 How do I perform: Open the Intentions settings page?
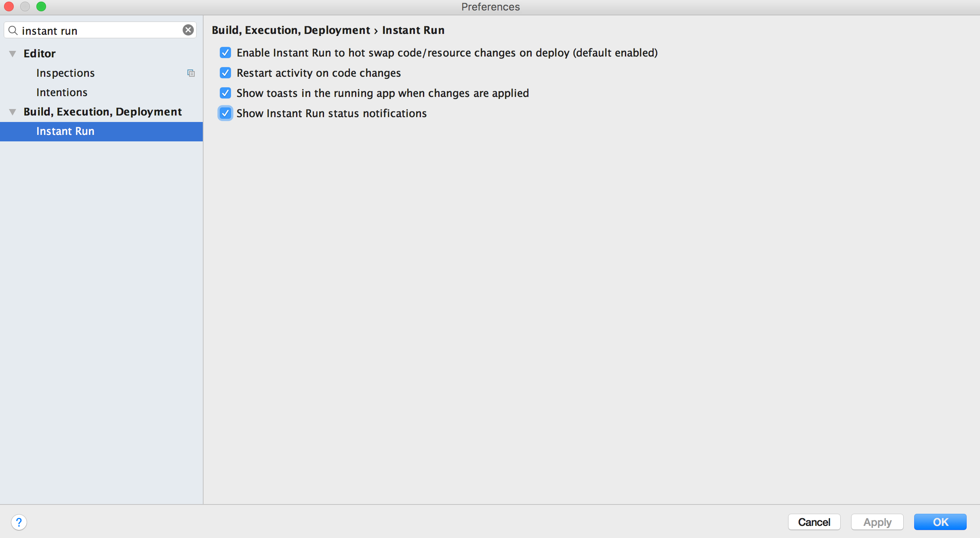point(62,92)
